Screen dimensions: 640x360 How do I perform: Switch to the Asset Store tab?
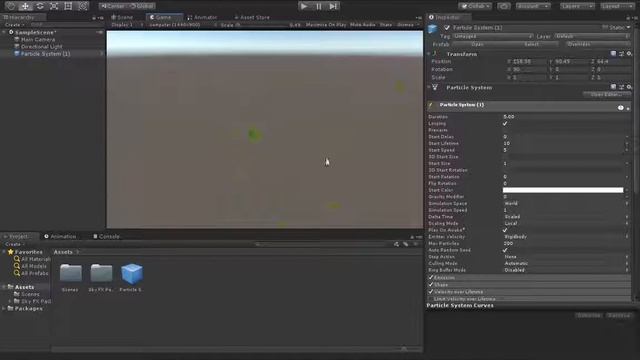pyautogui.click(x=252, y=17)
